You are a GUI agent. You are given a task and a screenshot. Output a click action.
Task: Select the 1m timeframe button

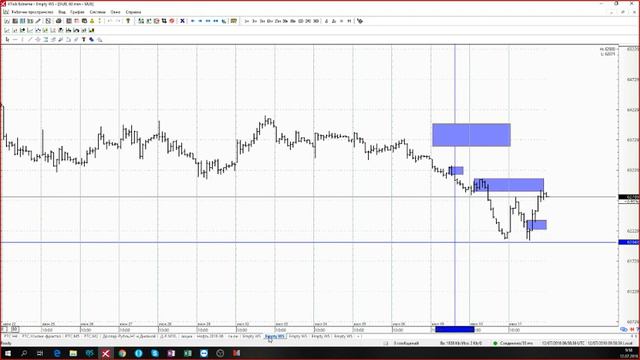[x=247, y=21]
